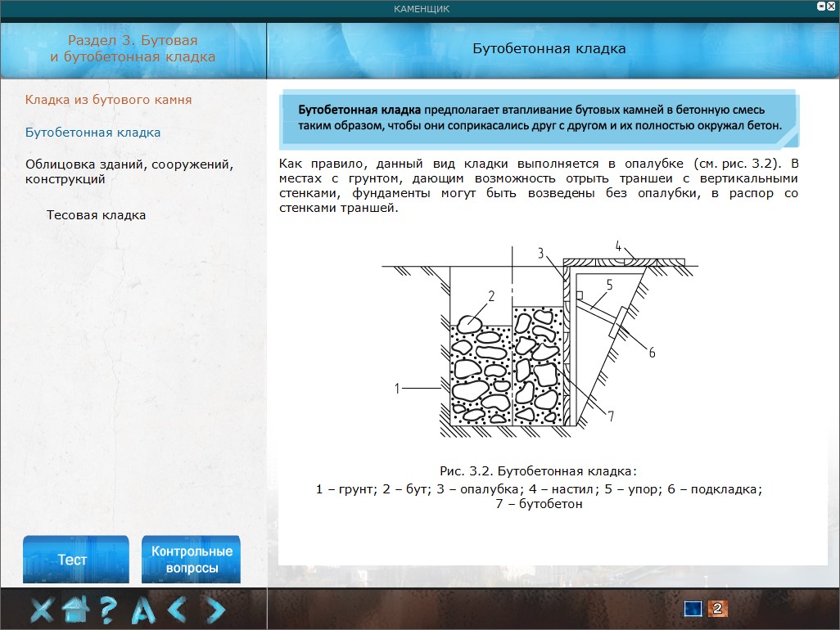Screen dimensions: 840x630
Task: Minimize the КАМЕНЩИК window
Action: [x=820, y=6]
